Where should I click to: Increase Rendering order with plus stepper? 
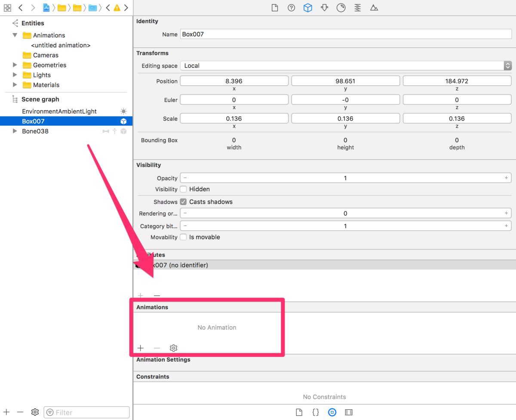point(506,213)
